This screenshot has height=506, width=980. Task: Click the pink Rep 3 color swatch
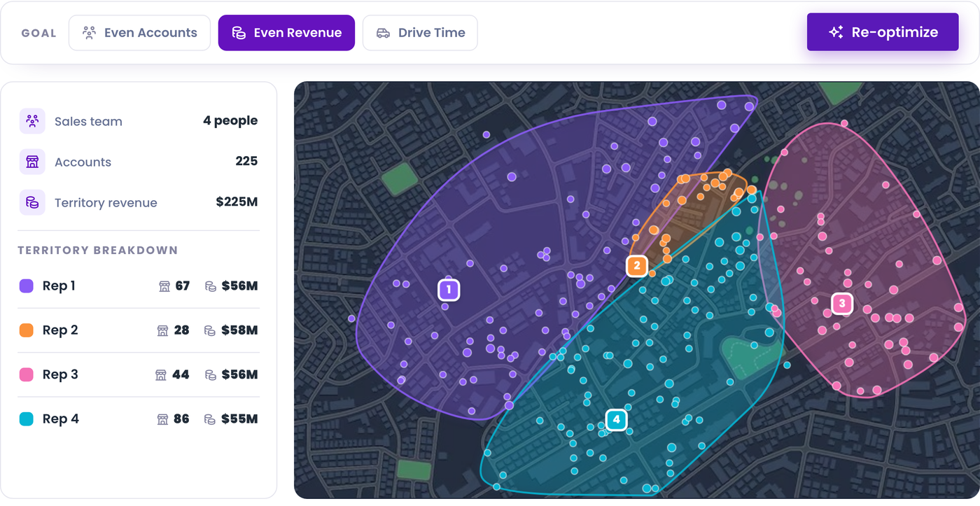[x=27, y=374]
